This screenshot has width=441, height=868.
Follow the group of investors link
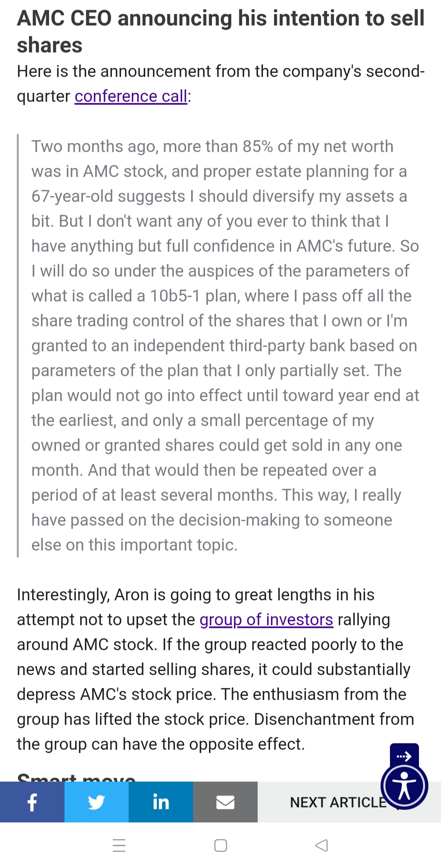(x=266, y=620)
